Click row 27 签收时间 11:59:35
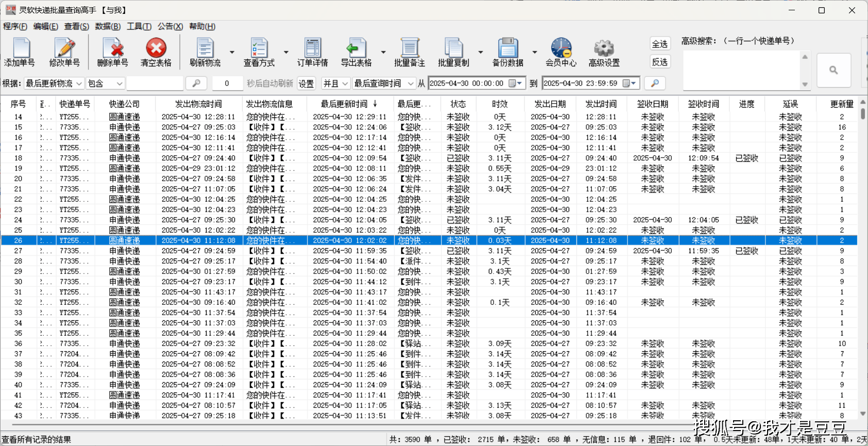 703,251
